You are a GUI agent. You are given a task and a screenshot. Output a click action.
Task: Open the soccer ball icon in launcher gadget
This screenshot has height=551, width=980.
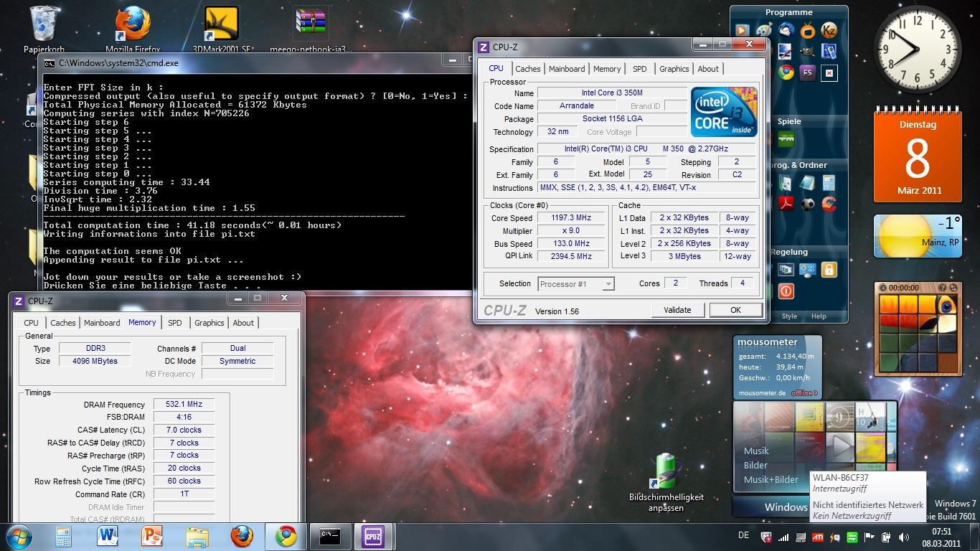[x=807, y=204]
